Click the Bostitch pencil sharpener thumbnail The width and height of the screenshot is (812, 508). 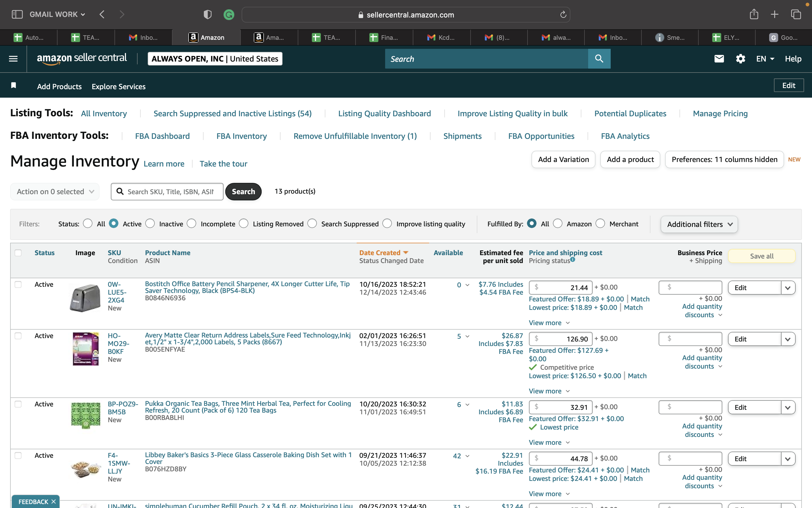(85, 298)
